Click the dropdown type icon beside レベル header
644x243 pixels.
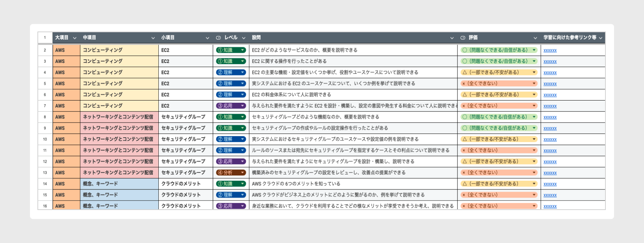click(218, 38)
